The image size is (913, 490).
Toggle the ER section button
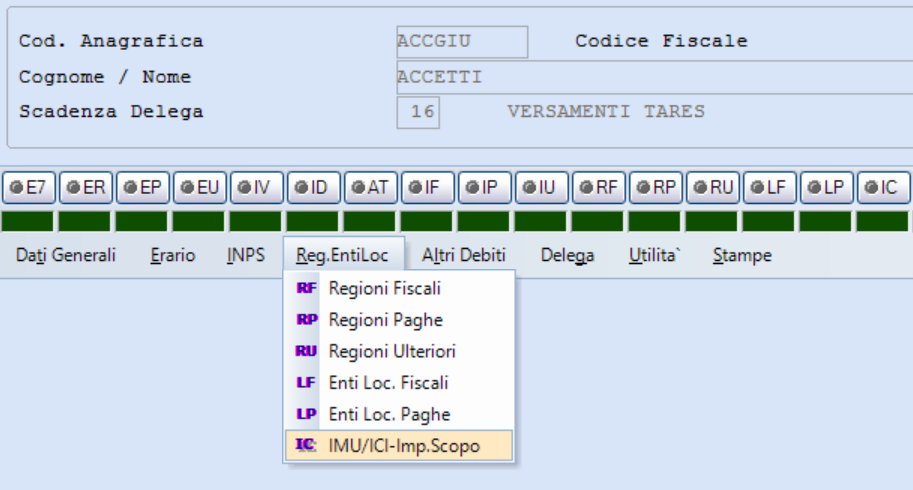click(85, 187)
